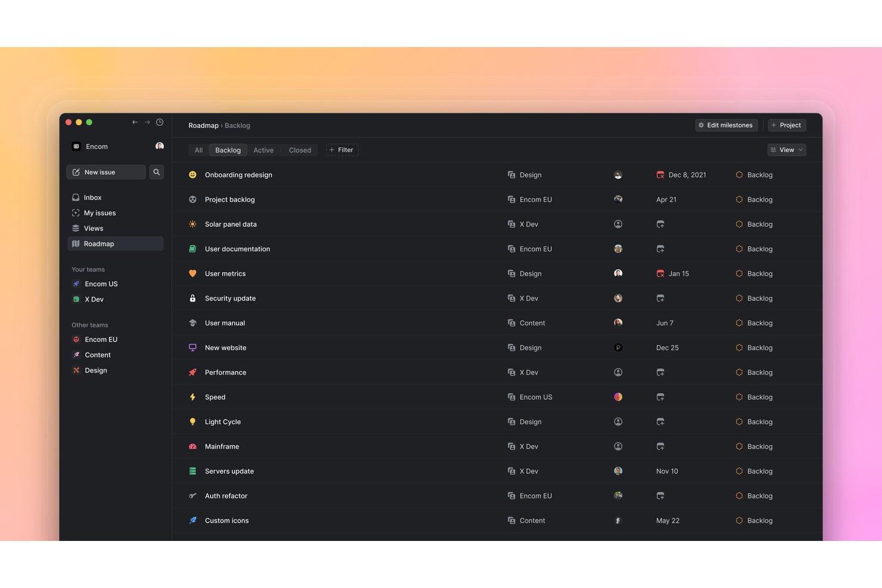This screenshot has width=882, height=588.
Task: Click the user avatar next to Encom
Action: (160, 146)
